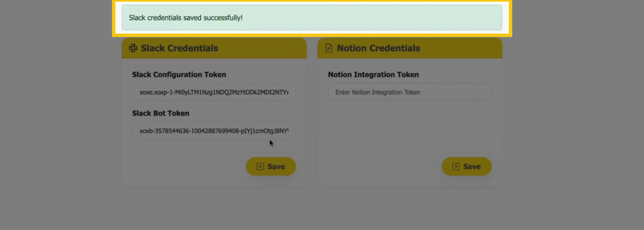Click the Slack Credentials heading
644x230 pixels.
[179, 48]
